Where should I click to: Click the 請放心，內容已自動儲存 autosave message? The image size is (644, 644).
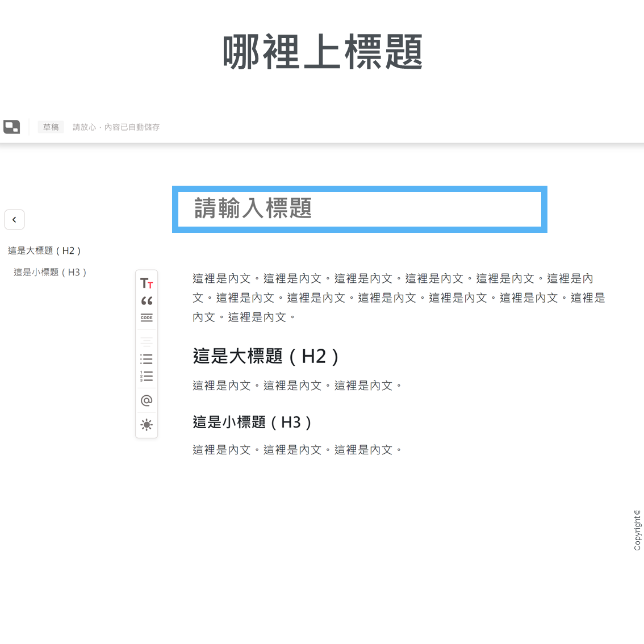(x=116, y=127)
